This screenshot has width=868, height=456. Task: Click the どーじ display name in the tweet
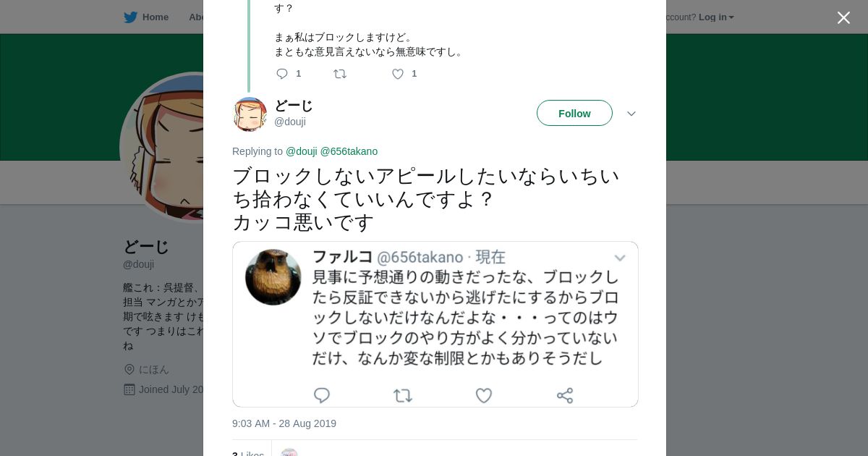coord(294,106)
